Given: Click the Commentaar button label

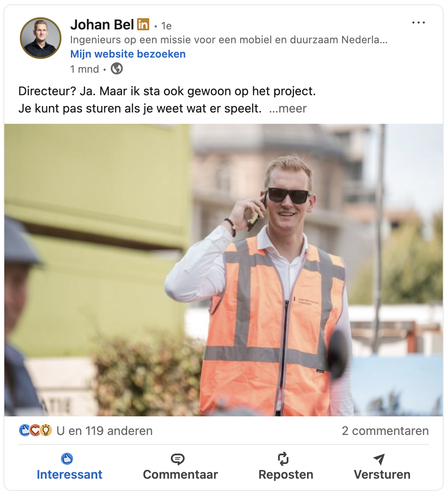Looking at the screenshot, I should pos(180,475).
